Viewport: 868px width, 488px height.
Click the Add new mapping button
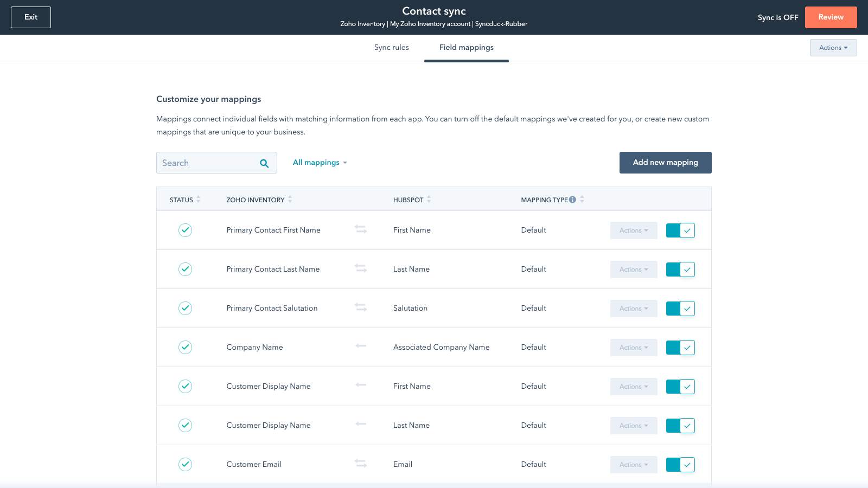(x=665, y=163)
